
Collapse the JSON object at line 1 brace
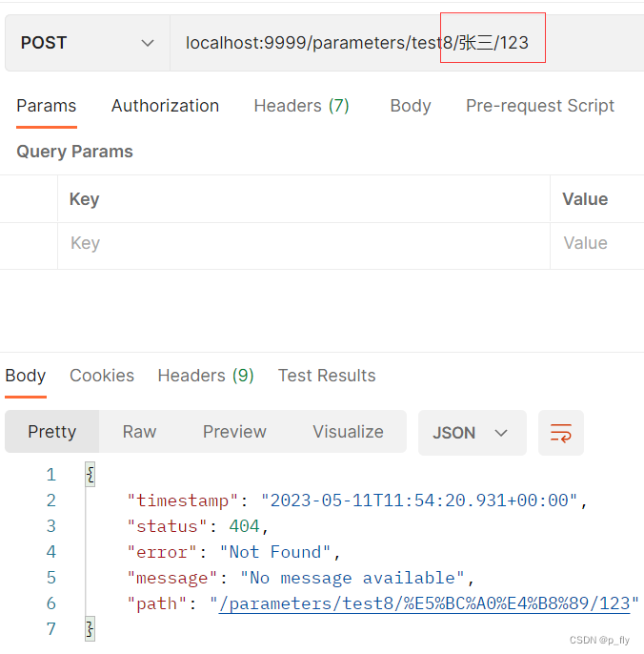(91, 474)
